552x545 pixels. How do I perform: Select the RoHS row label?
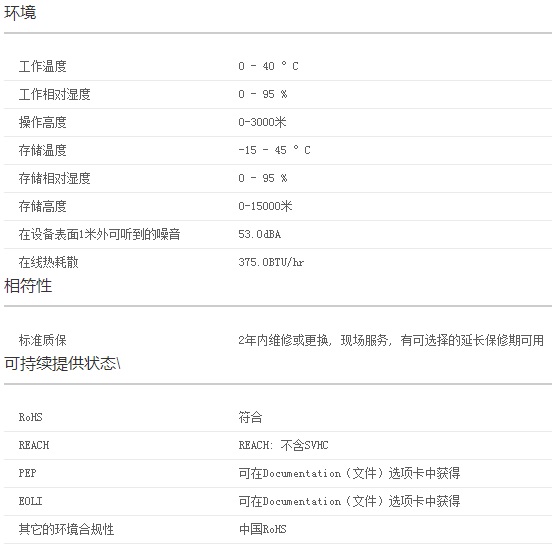point(30,417)
